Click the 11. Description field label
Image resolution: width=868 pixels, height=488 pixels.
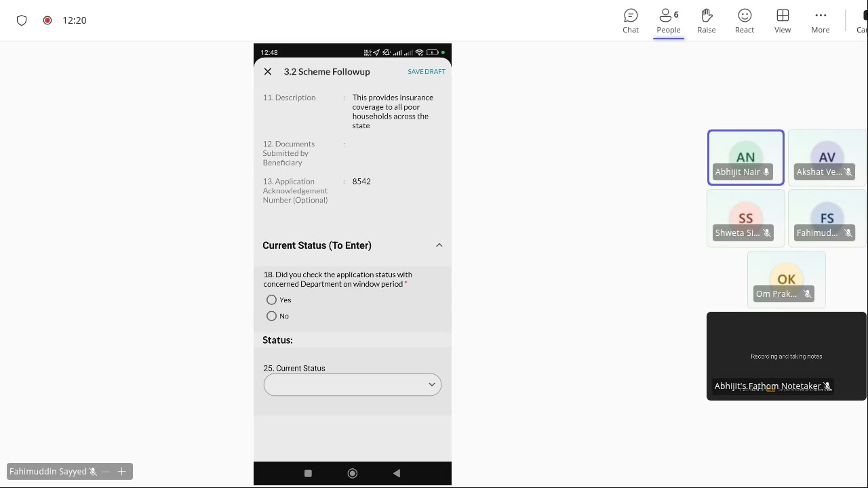[x=290, y=98]
